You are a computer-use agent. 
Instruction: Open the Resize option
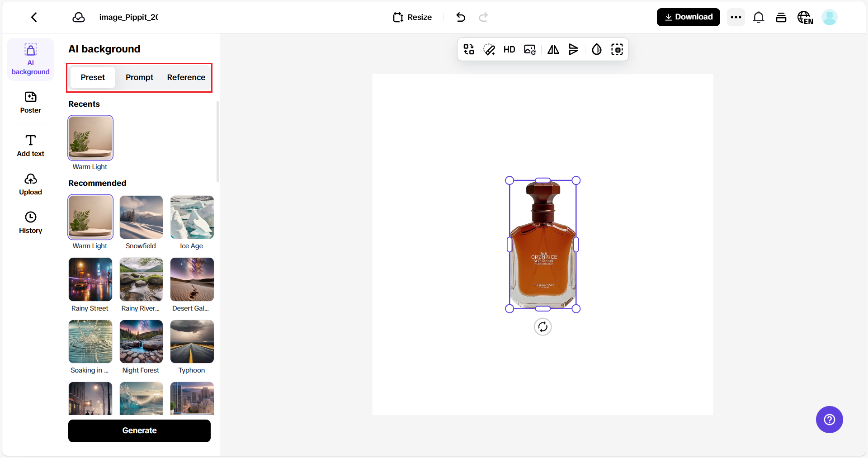[x=412, y=17]
